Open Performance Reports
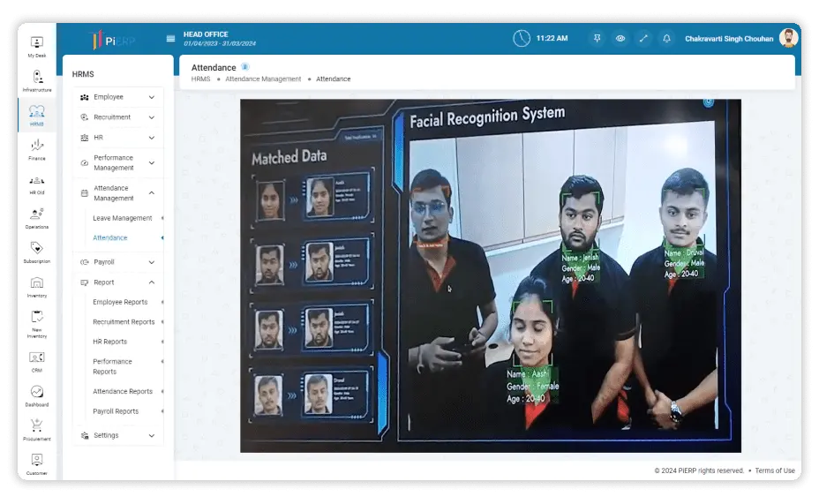819x504 pixels. (112, 366)
